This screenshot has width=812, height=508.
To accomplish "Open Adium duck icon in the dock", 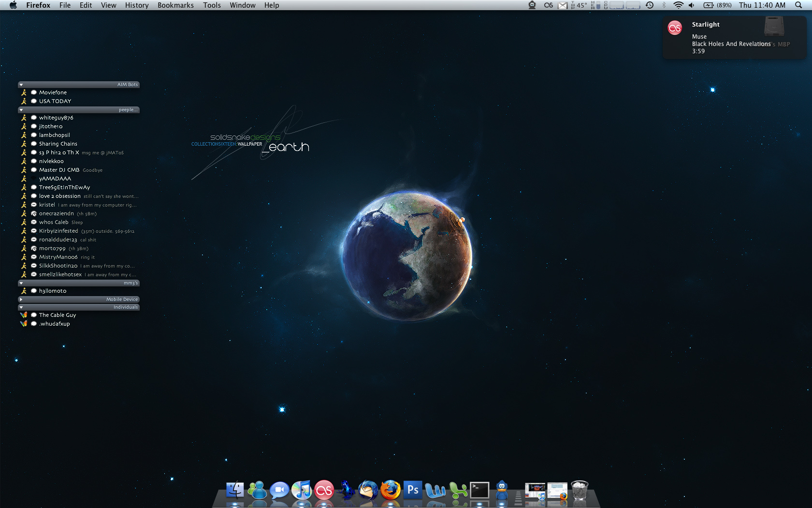I will coord(502,490).
